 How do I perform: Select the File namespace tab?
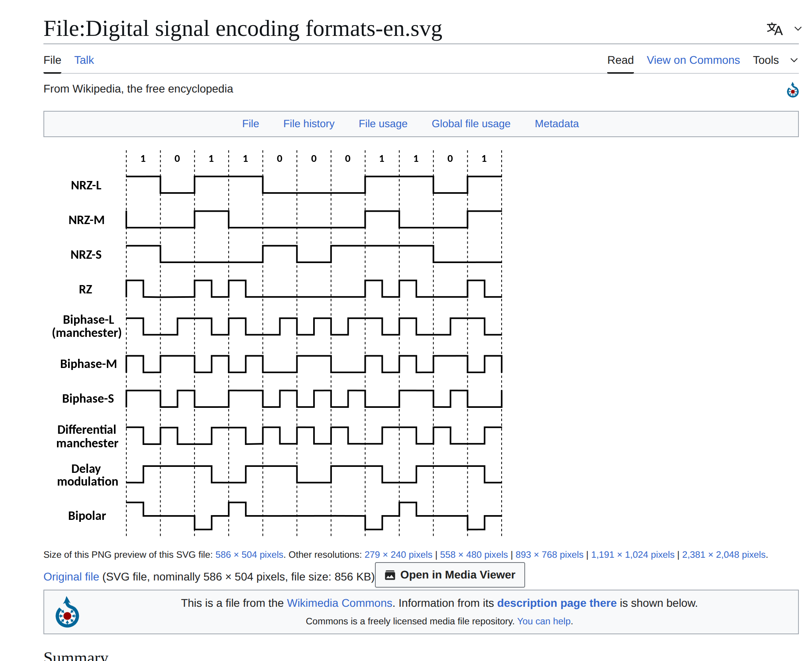tap(52, 60)
